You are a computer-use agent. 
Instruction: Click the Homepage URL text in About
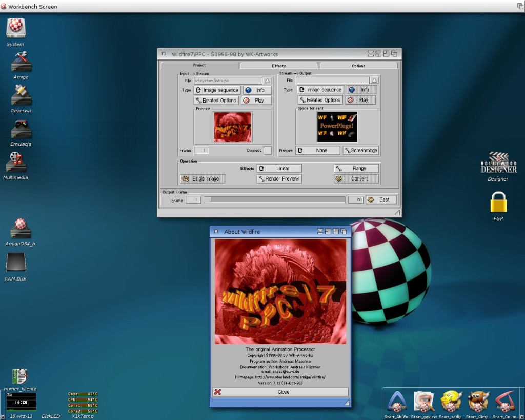(280, 377)
